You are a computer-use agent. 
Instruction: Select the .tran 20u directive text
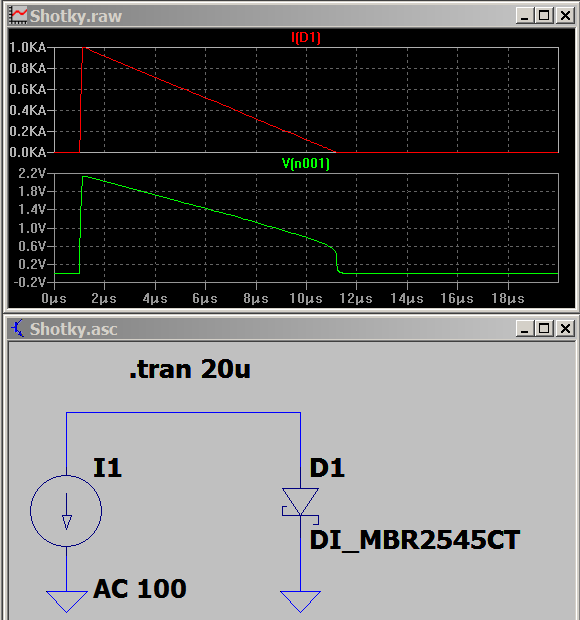(x=190, y=369)
